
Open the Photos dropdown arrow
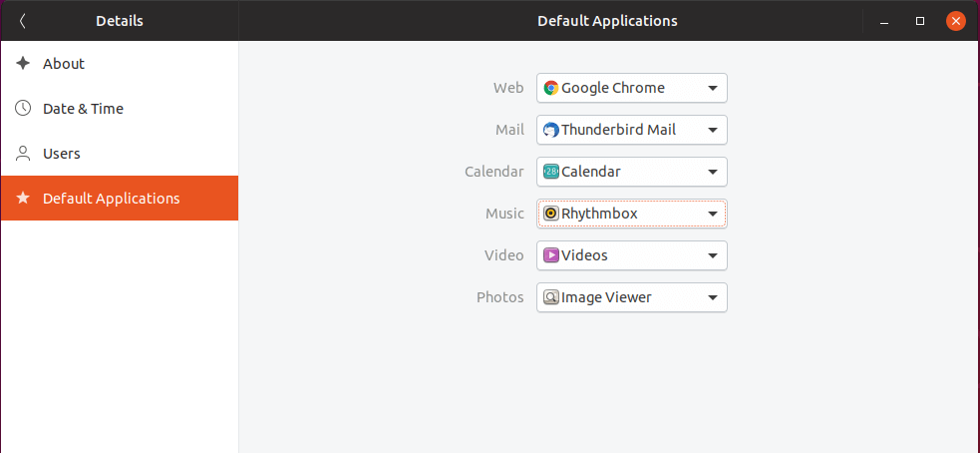pyautogui.click(x=713, y=297)
